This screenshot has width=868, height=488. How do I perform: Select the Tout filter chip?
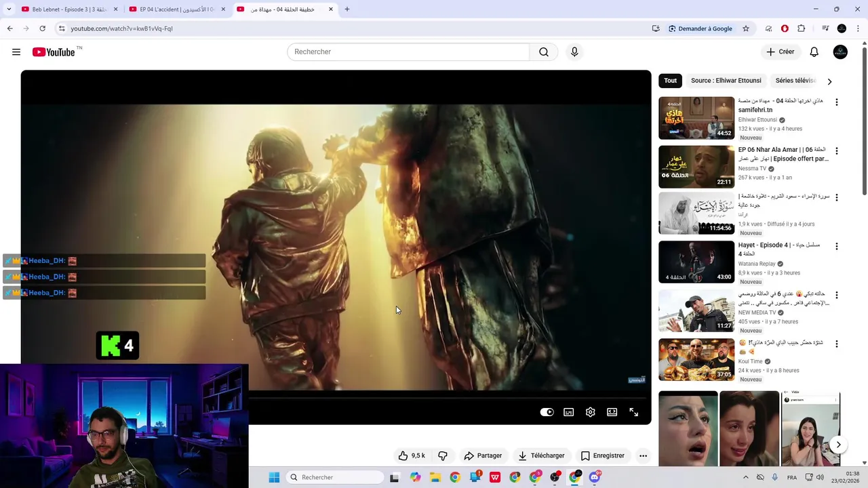[x=670, y=81]
